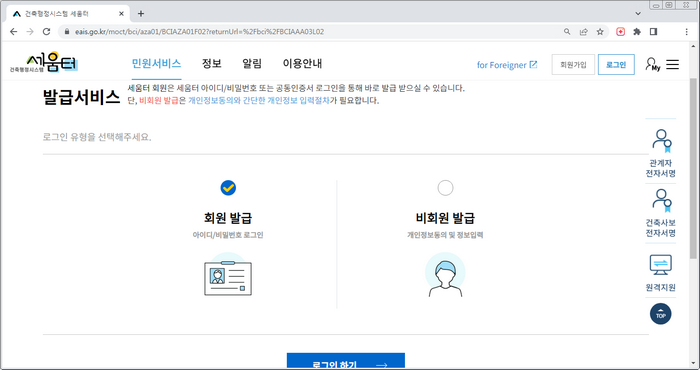Click the 발급서비스 page title
The height and width of the screenshot is (370, 700).
(x=81, y=97)
